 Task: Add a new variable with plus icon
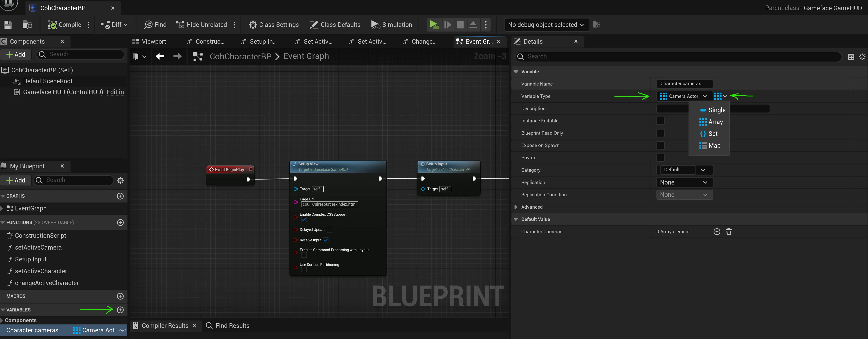pyautogui.click(x=120, y=310)
